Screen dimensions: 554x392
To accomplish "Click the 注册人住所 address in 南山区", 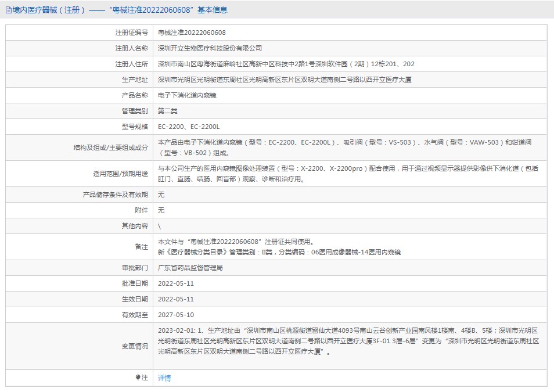I will click(x=286, y=64).
